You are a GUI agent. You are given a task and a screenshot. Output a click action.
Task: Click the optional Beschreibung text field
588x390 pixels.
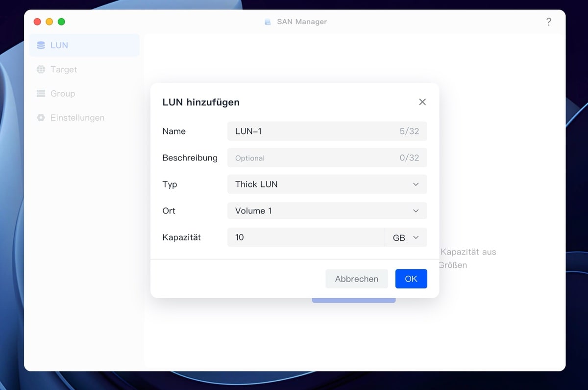[x=314, y=158]
